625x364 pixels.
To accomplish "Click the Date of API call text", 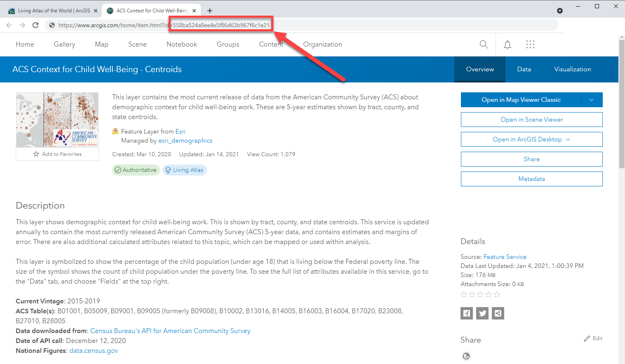I will [x=70, y=341].
